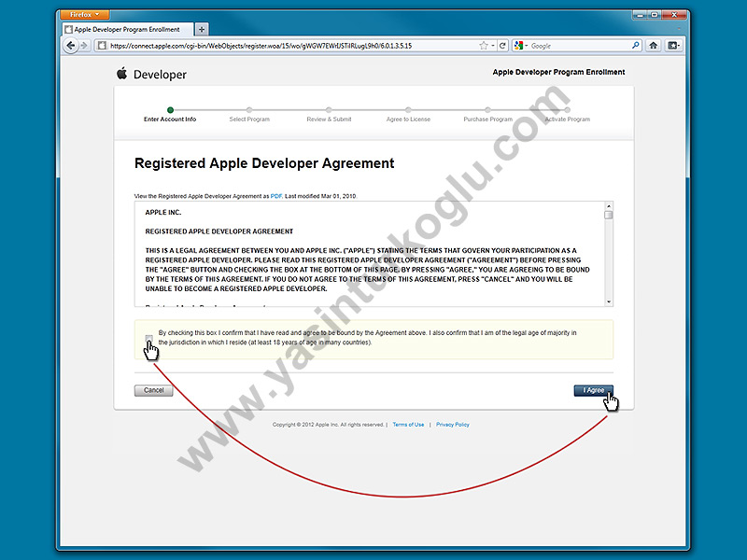The width and height of the screenshot is (747, 560).
Task: Click the Review & Submit step label
Action: 329,119
